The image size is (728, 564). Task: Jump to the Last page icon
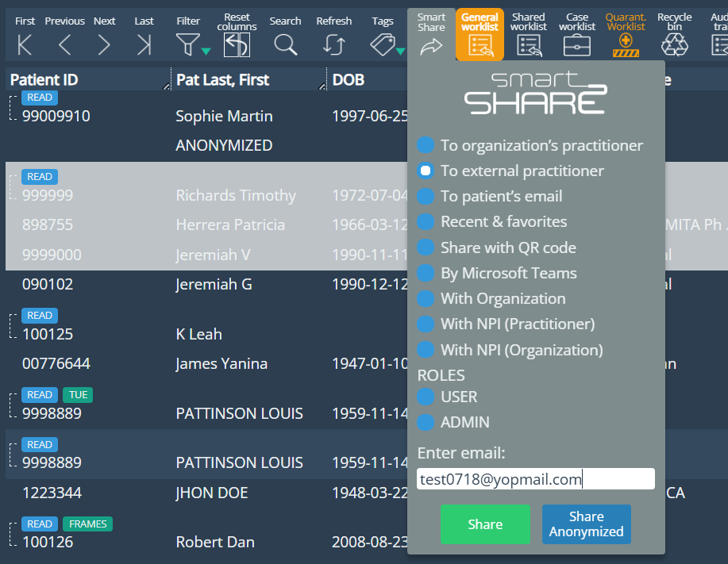tap(144, 45)
